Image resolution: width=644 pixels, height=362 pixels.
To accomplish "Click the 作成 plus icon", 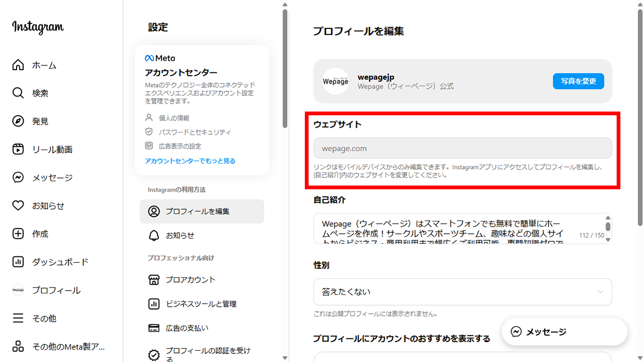I will pos(18,234).
